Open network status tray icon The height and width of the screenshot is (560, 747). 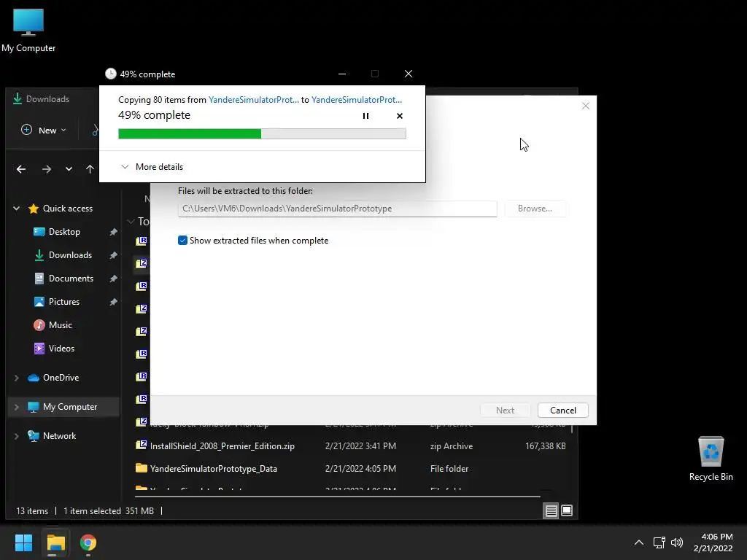point(659,542)
